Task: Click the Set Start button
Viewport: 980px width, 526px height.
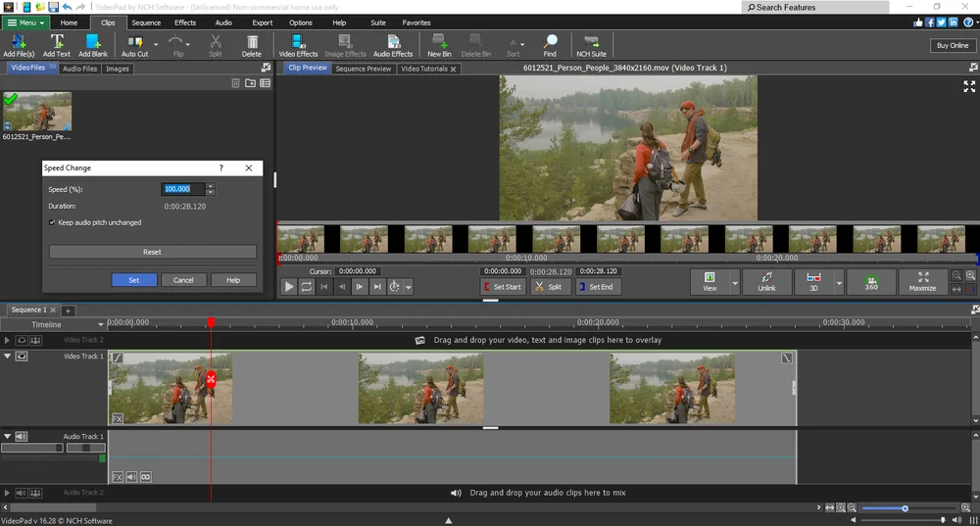Action: click(503, 287)
